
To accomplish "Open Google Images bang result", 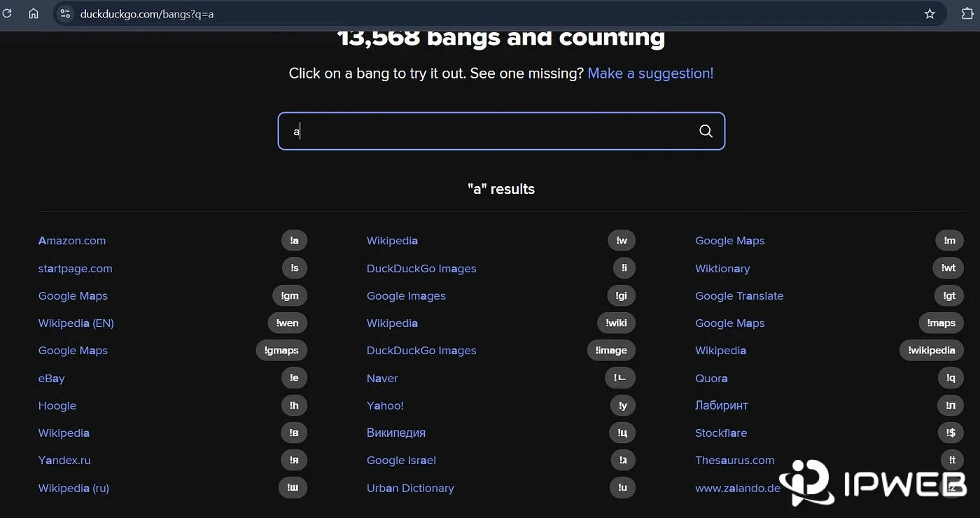I will [x=406, y=296].
